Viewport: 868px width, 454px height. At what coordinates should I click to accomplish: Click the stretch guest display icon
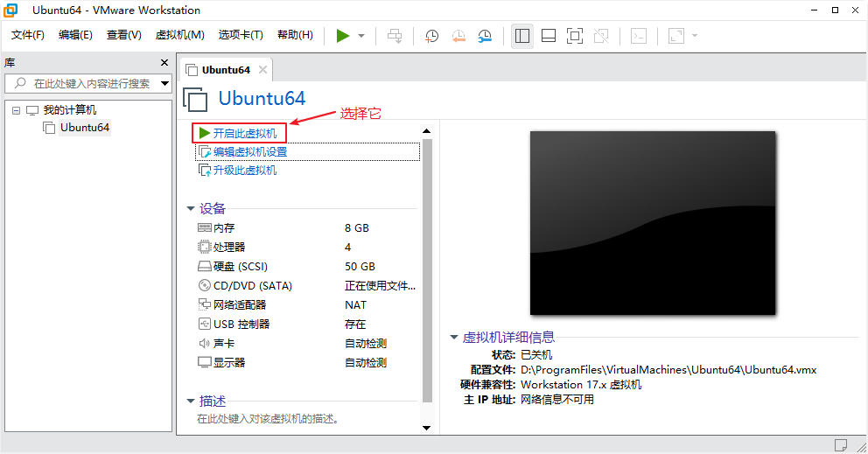[676, 36]
